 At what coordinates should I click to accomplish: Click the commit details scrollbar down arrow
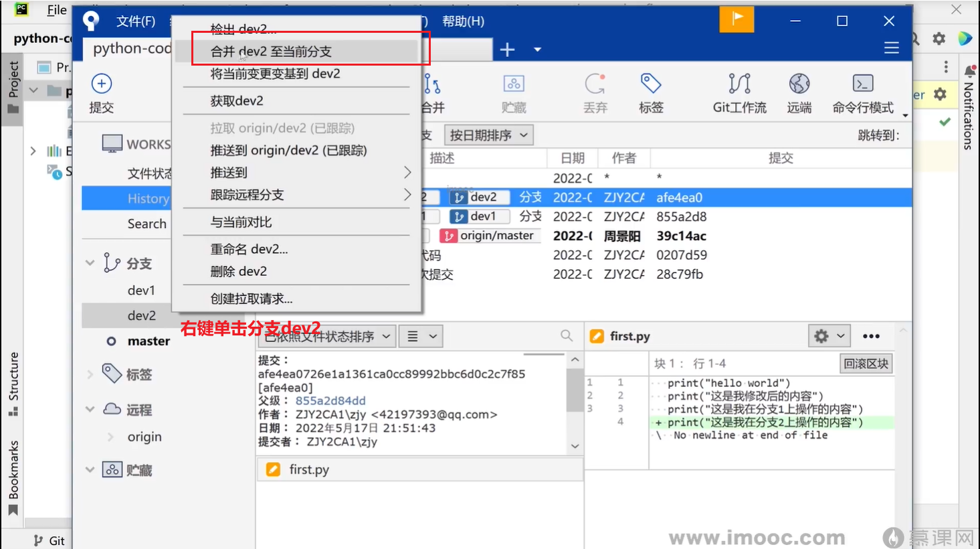pos(575,446)
